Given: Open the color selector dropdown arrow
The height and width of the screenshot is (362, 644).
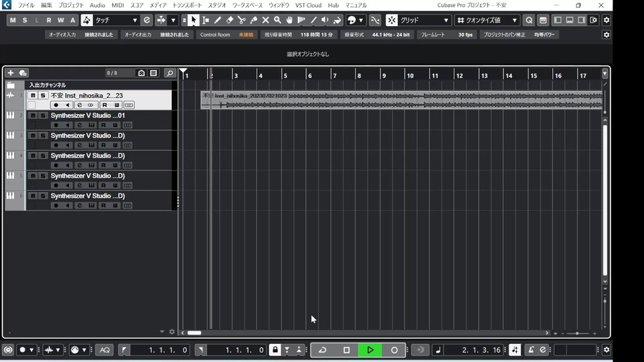Looking at the screenshot, I should tap(361, 20).
